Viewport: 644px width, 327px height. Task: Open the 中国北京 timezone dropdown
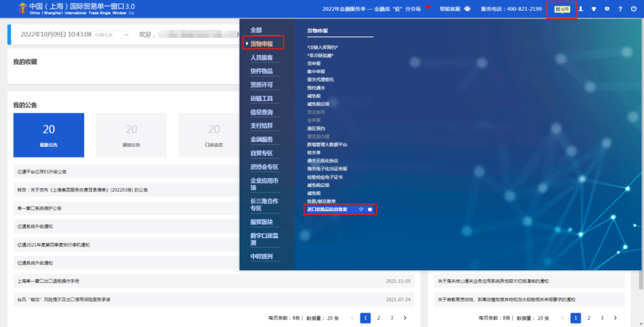point(112,35)
